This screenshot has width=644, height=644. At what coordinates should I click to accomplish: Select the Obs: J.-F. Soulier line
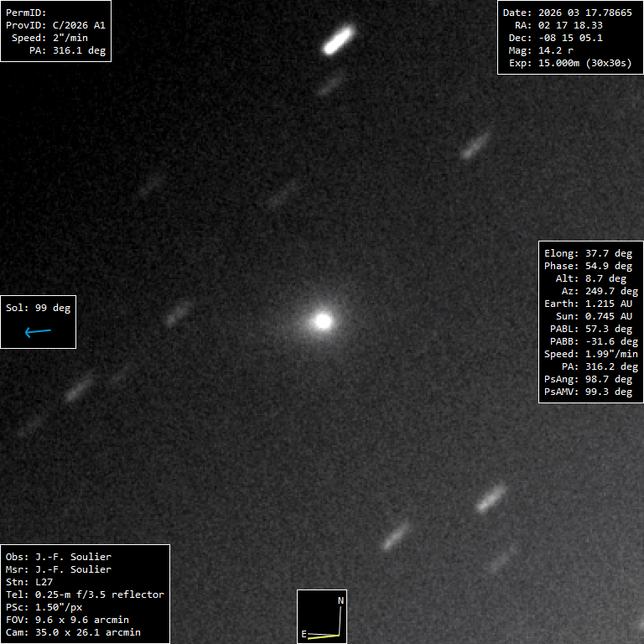(59, 557)
